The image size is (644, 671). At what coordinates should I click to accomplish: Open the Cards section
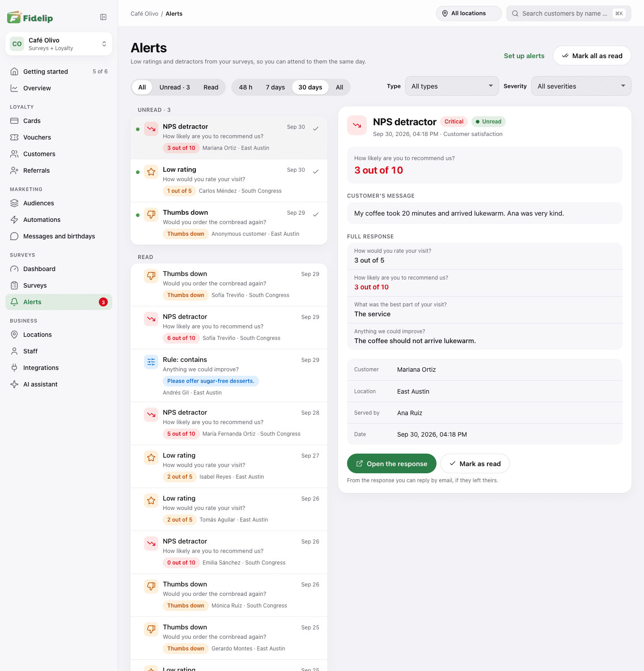(x=59, y=121)
